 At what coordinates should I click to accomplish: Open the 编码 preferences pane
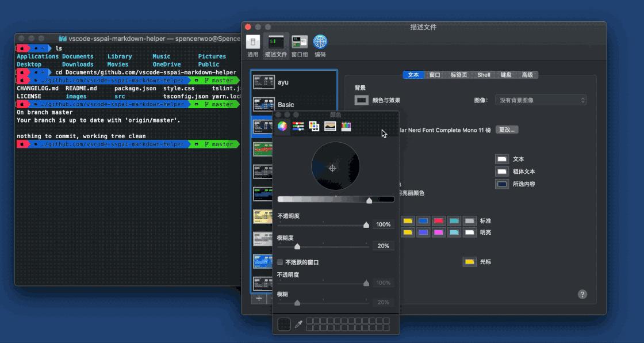pyautogui.click(x=320, y=45)
